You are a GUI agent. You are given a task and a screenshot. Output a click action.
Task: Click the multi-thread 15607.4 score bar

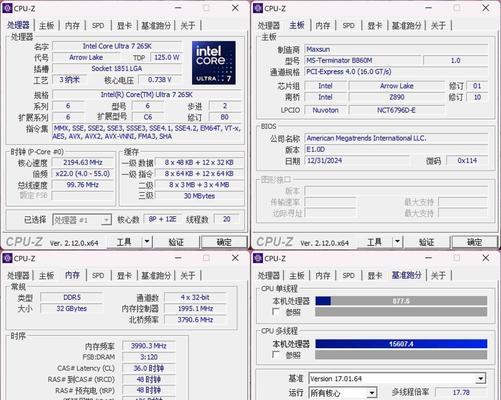tap(401, 344)
